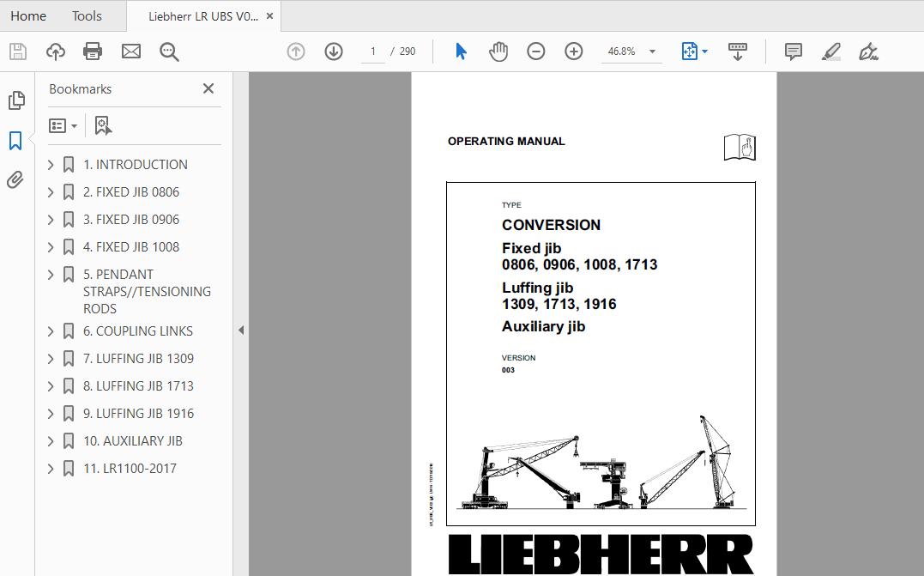Jump to 2. FIXED JIB 0806 bookmark
This screenshot has height=576, width=924.
pyautogui.click(x=130, y=192)
